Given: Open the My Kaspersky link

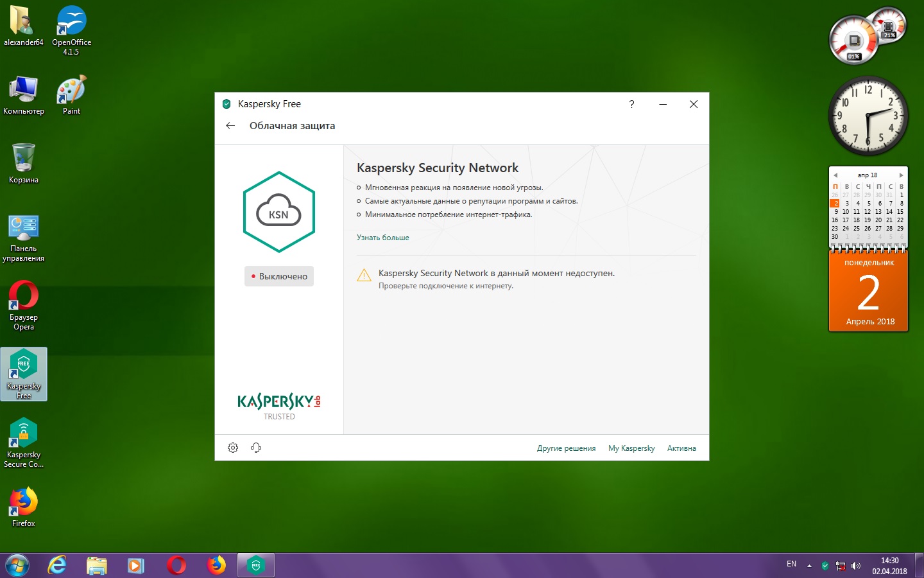Looking at the screenshot, I should 631,448.
